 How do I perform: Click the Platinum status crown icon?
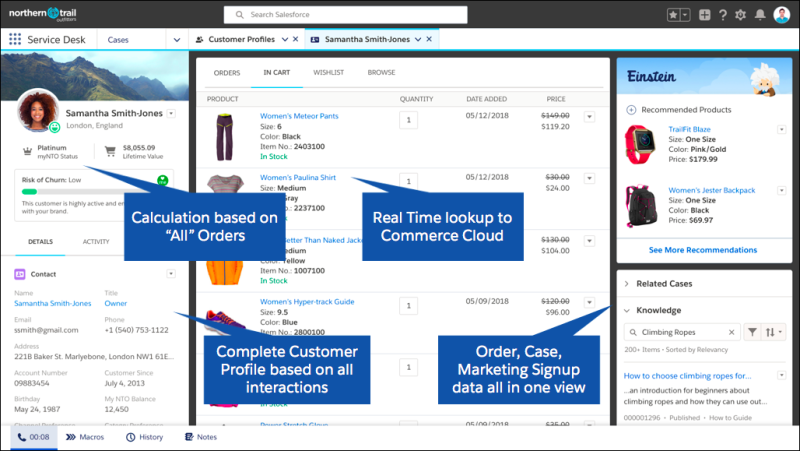tap(28, 152)
